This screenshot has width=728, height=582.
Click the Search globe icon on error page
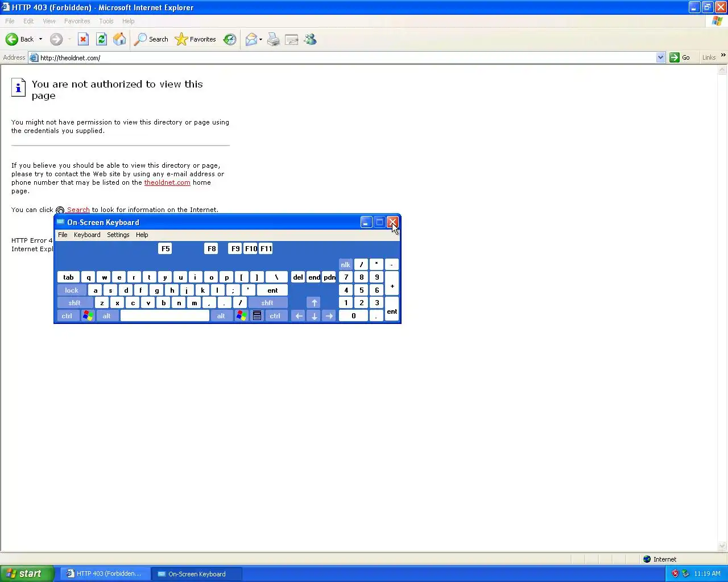pyautogui.click(x=60, y=210)
